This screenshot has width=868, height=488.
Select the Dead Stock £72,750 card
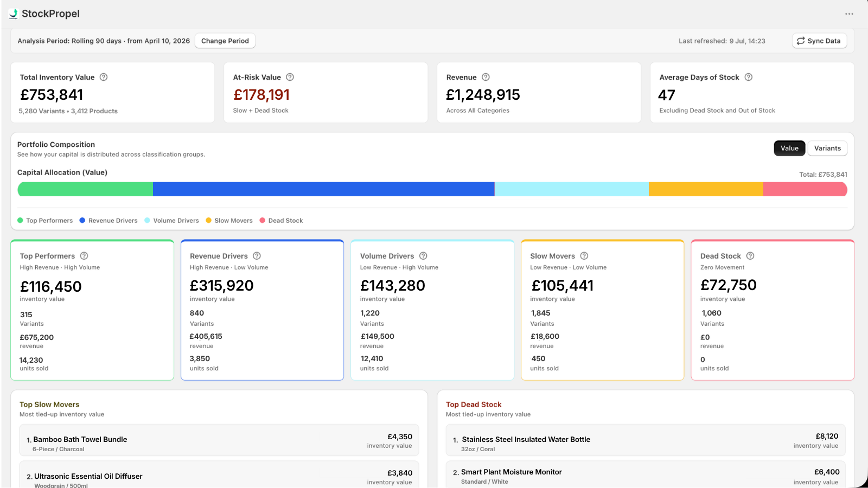click(x=773, y=310)
